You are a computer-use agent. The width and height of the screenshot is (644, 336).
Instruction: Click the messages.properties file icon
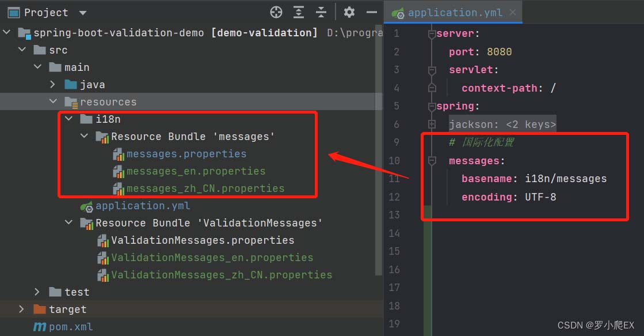coord(119,154)
